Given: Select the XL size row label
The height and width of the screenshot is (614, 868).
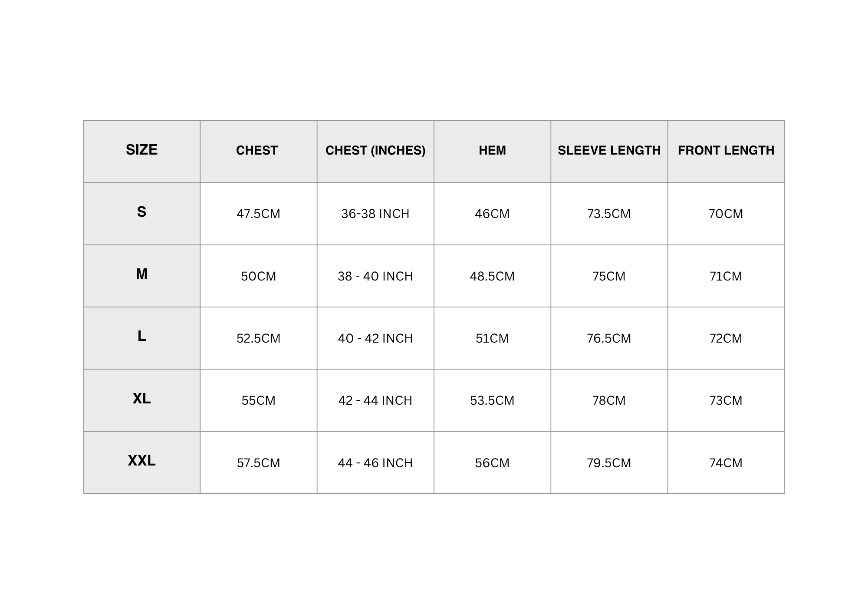Looking at the screenshot, I should (141, 399).
